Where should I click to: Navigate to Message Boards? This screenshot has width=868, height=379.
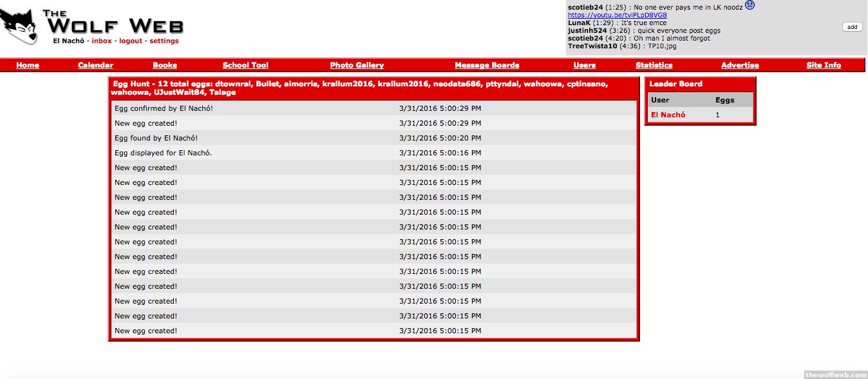[487, 65]
